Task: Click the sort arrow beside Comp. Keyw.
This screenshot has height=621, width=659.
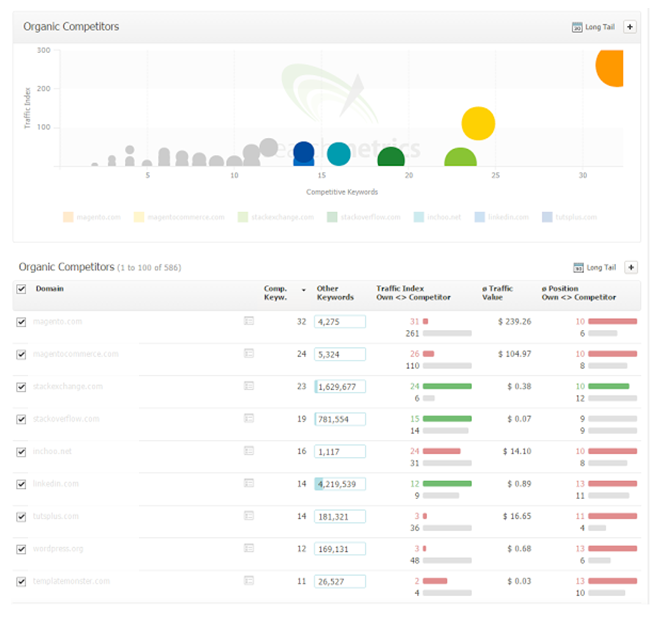Action: click(303, 290)
